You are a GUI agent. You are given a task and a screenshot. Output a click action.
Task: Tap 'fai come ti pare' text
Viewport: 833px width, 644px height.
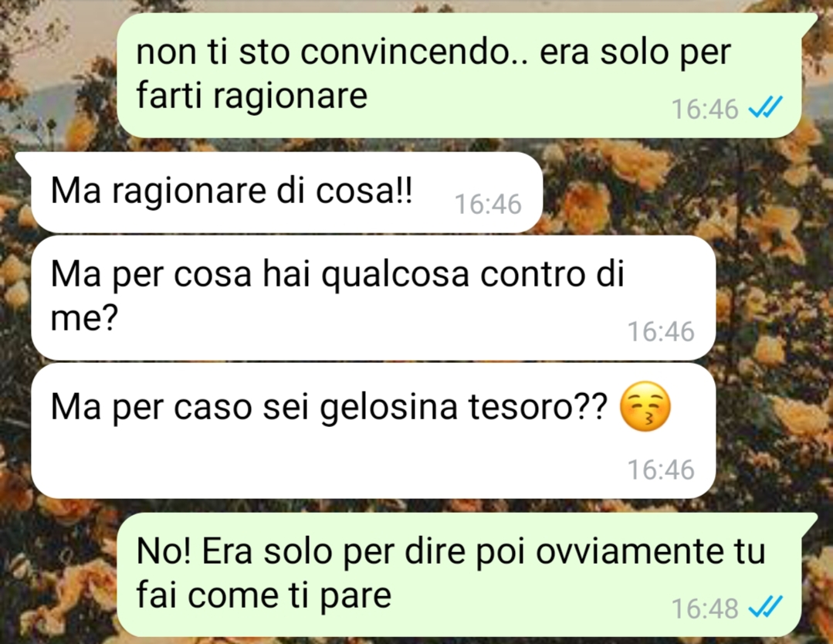(x=264, y=595)
